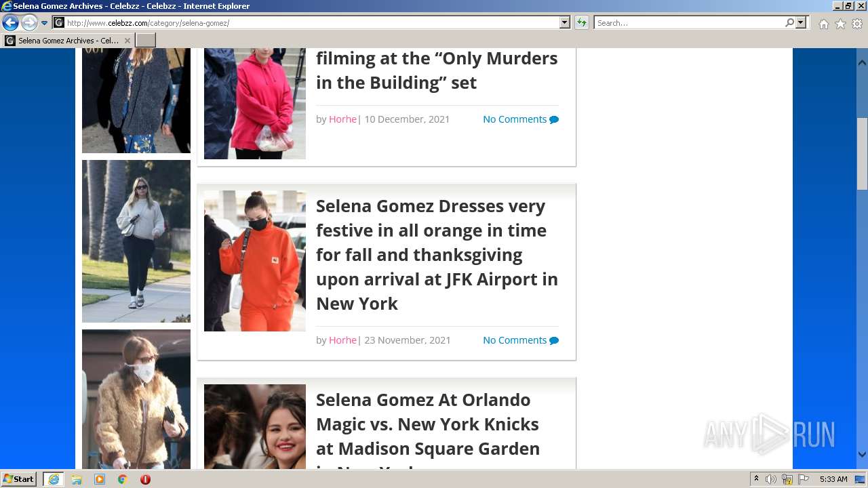Go forward with the browser Forward arrow
Screen dimensions: 868x488
[29, 22]
